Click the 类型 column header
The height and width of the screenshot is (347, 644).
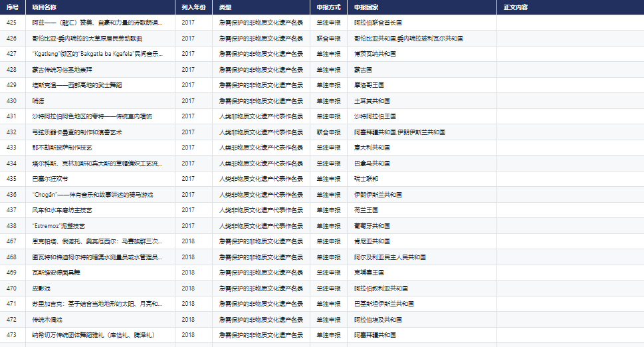pos(261,7)
